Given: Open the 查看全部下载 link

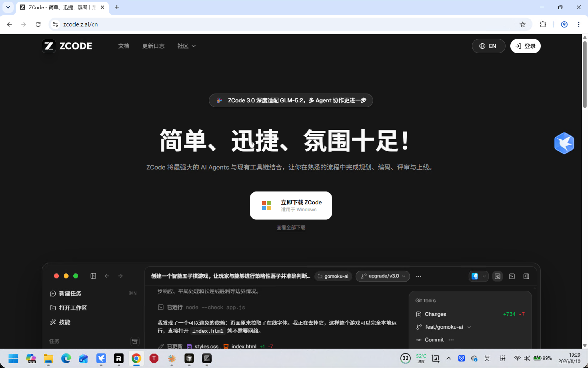Looking at the screenshot, I should (x=291, y=227).
